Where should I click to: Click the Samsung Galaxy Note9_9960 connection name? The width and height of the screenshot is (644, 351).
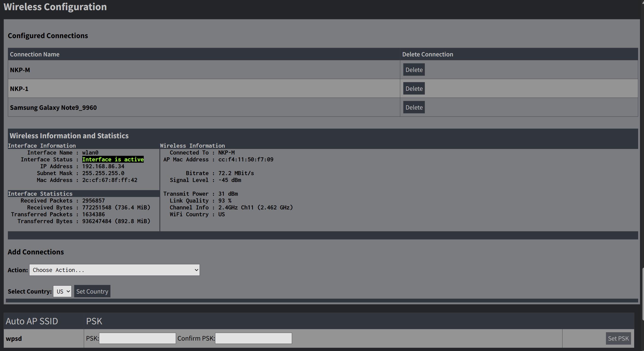coord(53,108)
